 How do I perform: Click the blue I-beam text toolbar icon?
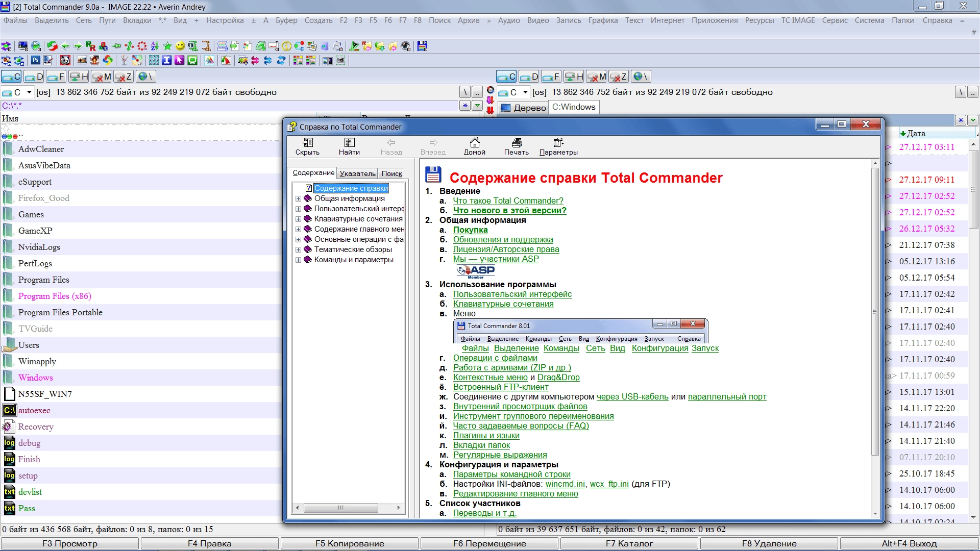click(166, 61)
